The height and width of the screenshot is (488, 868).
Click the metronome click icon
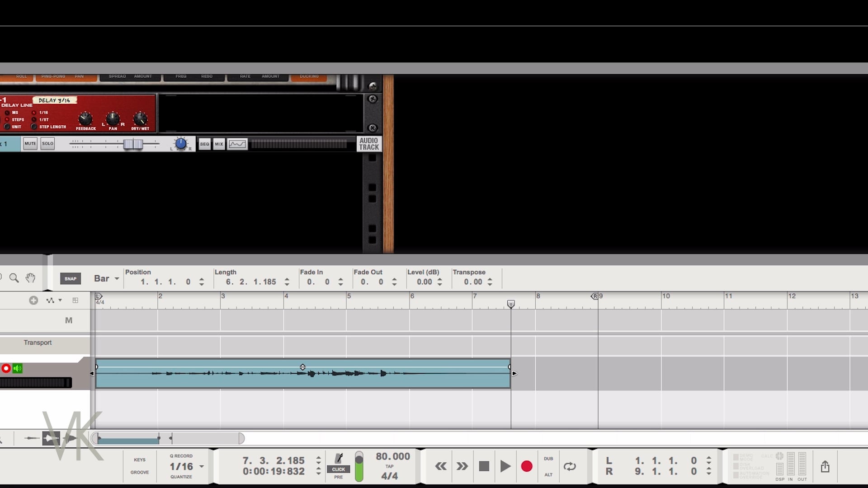click(x=339, y=459)
